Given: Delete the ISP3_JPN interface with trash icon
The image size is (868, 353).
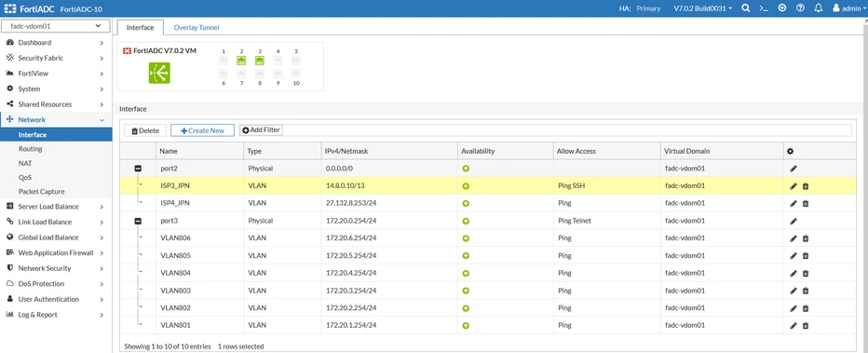Looking at the screenshot, I should [806, 186].
